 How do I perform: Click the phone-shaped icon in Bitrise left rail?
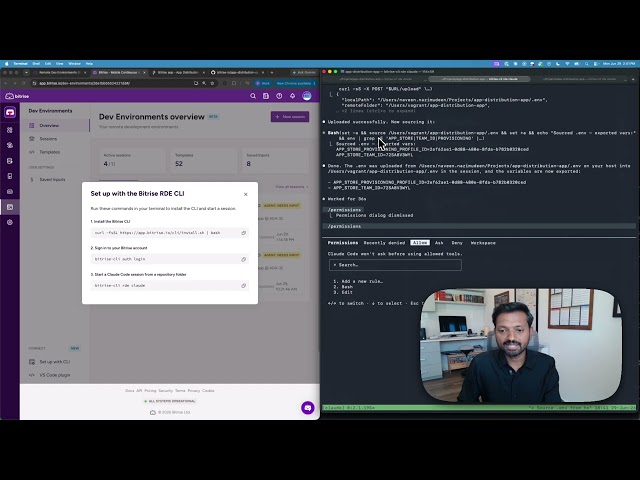pyautogui.click(x=10, y=176)
